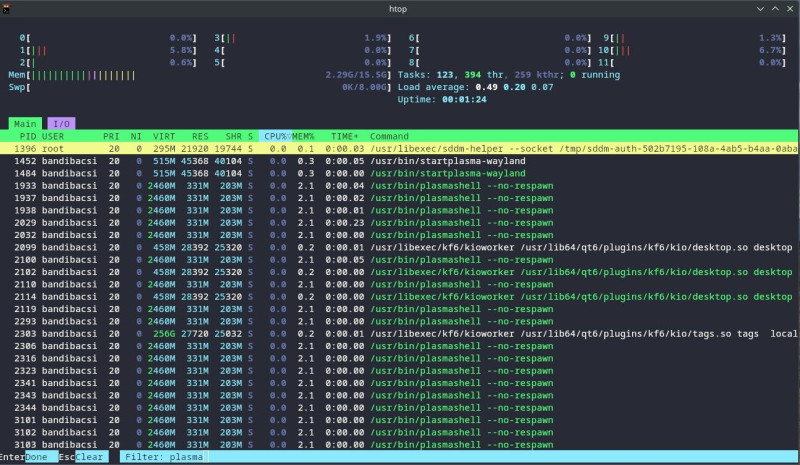Click the Mem usage meter bar
The height and width of the screenshot is (465, 800).
point(199,75)
